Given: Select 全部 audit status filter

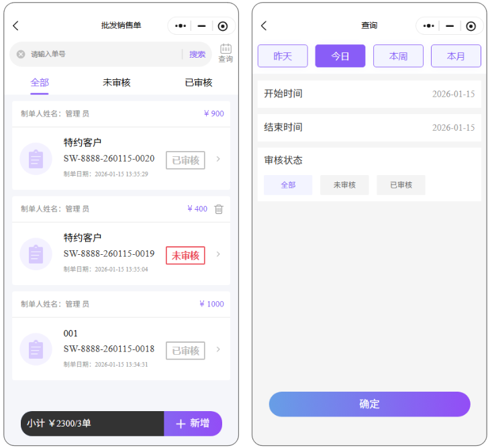Looking at the screenshot, I should (288, 185).
